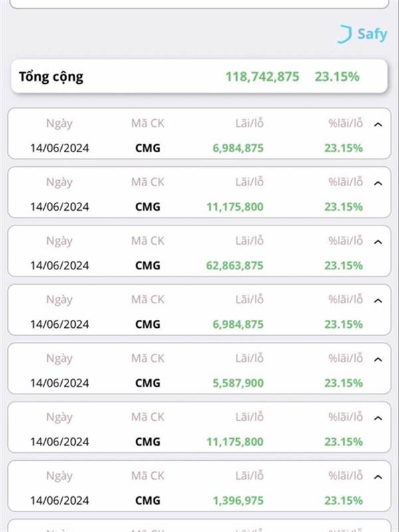Tap Mã CK header in the 62,863,875 card
399x532 pixels.
point(148,241)
